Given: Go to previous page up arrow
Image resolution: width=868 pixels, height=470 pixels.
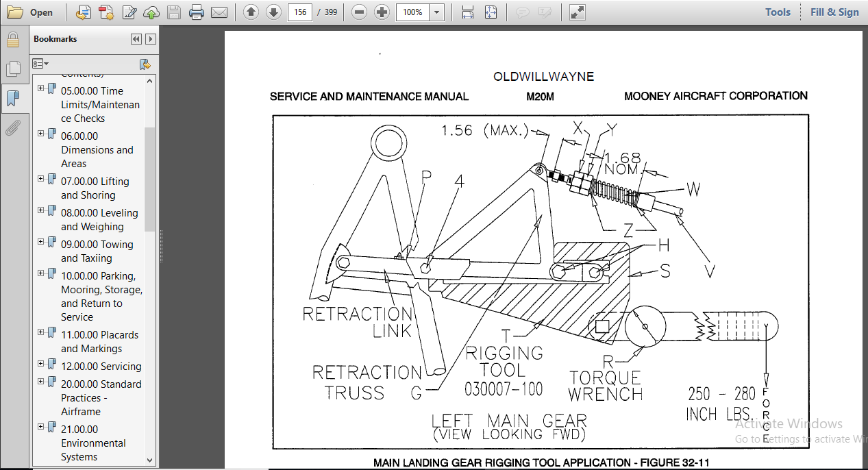Looking at the screenshot, I should [x=251, y=12].
